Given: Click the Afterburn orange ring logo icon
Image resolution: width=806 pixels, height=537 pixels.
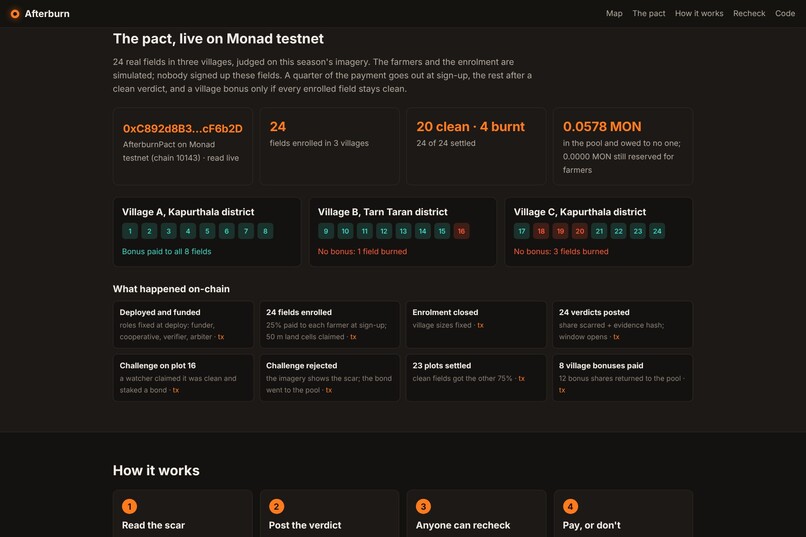Looking at the screenshot, I should click(x=15, y=14).
